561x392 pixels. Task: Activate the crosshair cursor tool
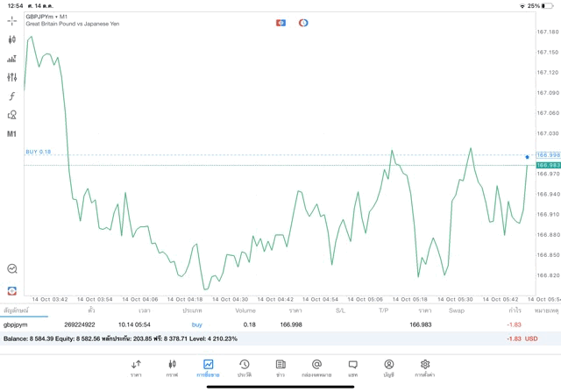point(11,21)
